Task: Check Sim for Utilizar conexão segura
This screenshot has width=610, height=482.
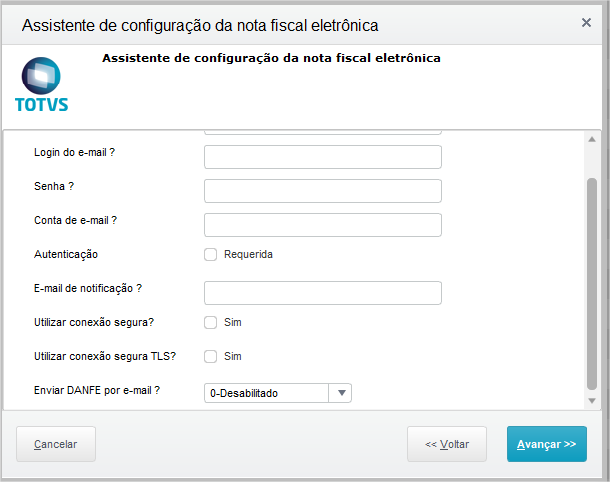Action: point(210,323)
